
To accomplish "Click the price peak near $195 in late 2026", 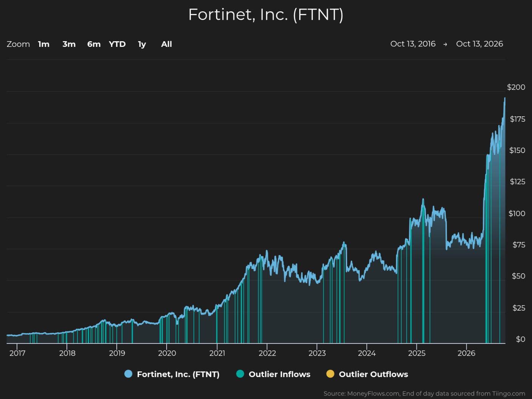I will tap(505, 98).
